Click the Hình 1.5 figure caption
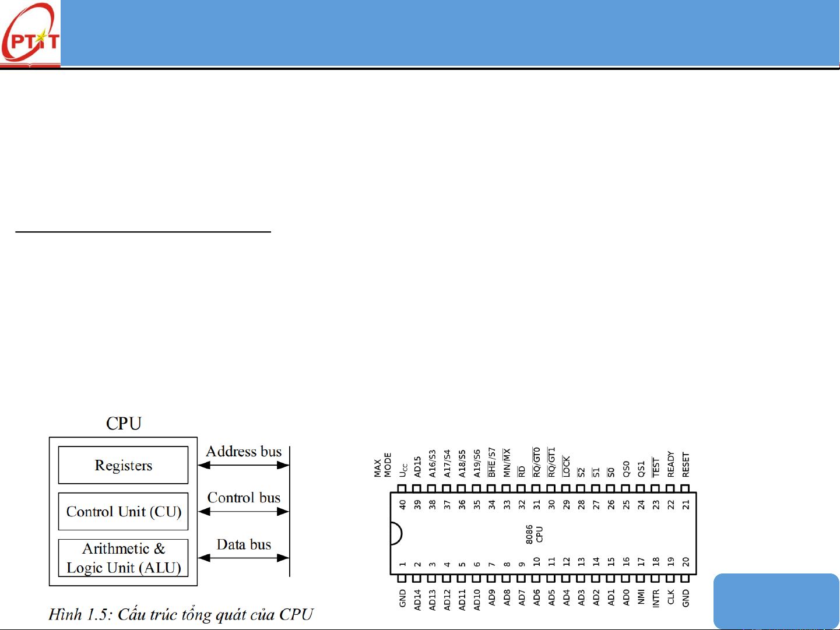Screen dimensions: 840x630 pyautogui.click(x=181, y=614)
